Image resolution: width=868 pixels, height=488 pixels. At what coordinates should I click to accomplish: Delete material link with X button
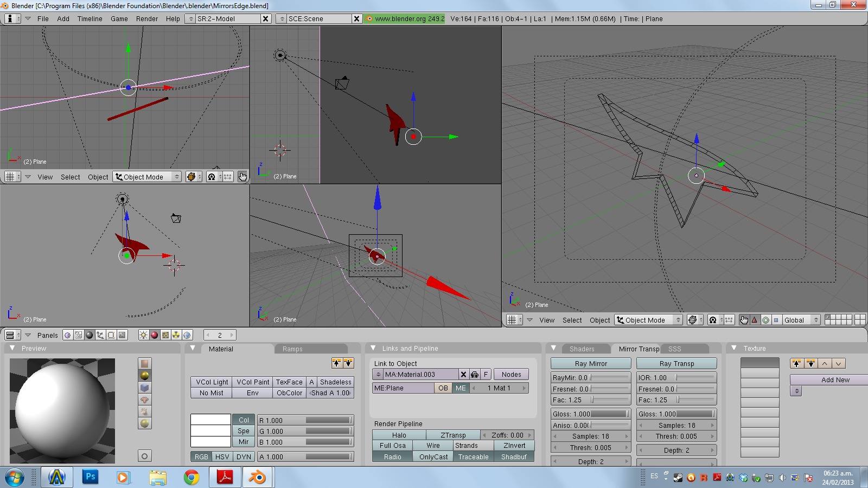[463, 374]
